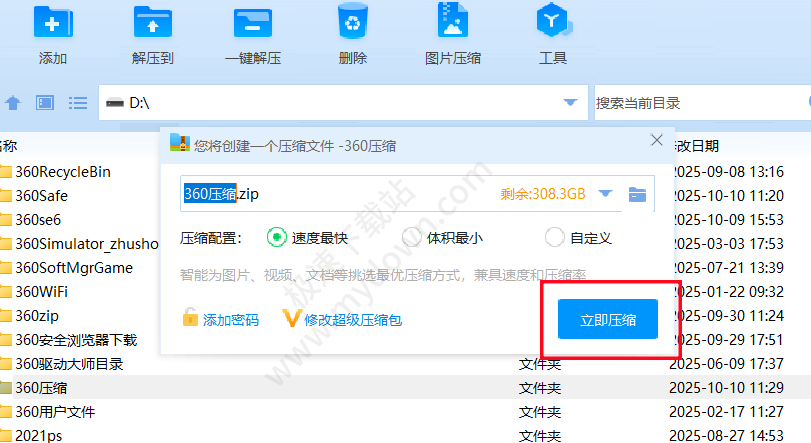Click the lock icon for 添加密码

(190, 317)
